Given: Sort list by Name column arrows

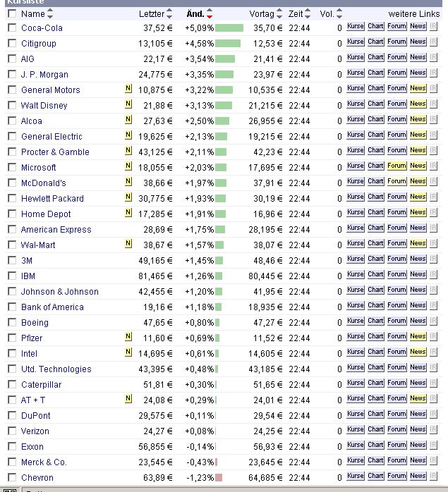Looking at the screenshot, I should (49, 14).
